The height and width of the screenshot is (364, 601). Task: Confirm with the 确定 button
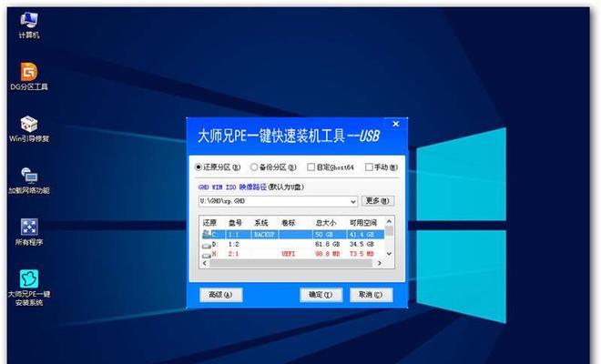[321, 295]
